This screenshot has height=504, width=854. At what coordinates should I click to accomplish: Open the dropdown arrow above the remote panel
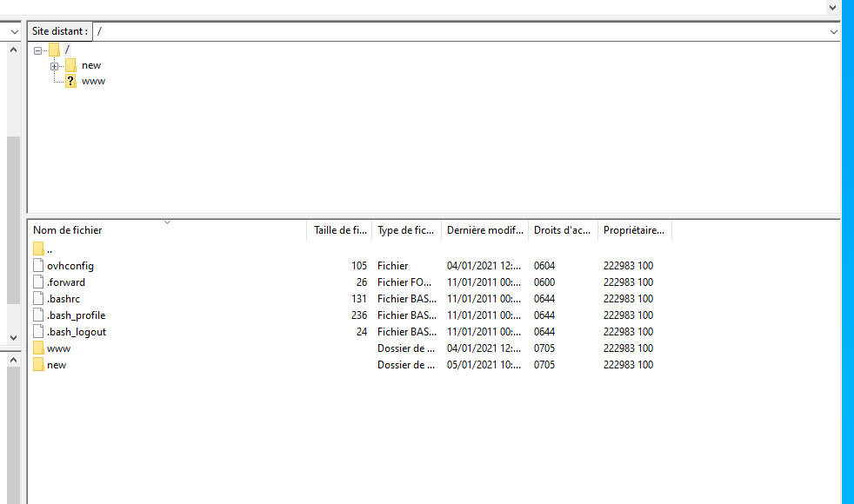(x=831, y=7)
